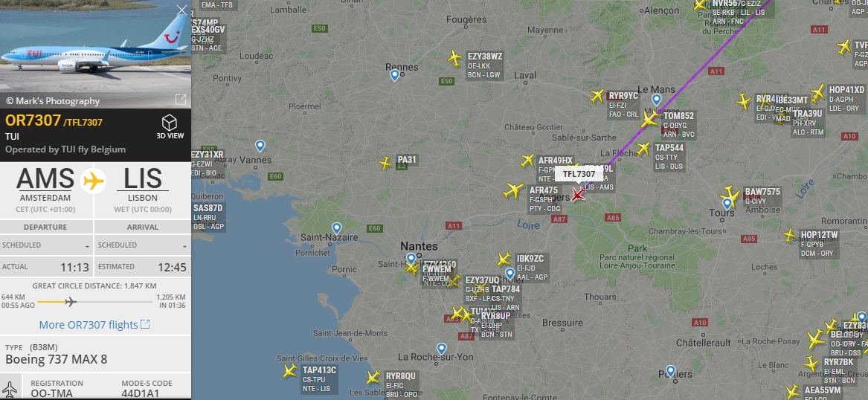Screen dimensions: 868x400
Task: Click the LIS arrival airport code
Action: point(143,178)
